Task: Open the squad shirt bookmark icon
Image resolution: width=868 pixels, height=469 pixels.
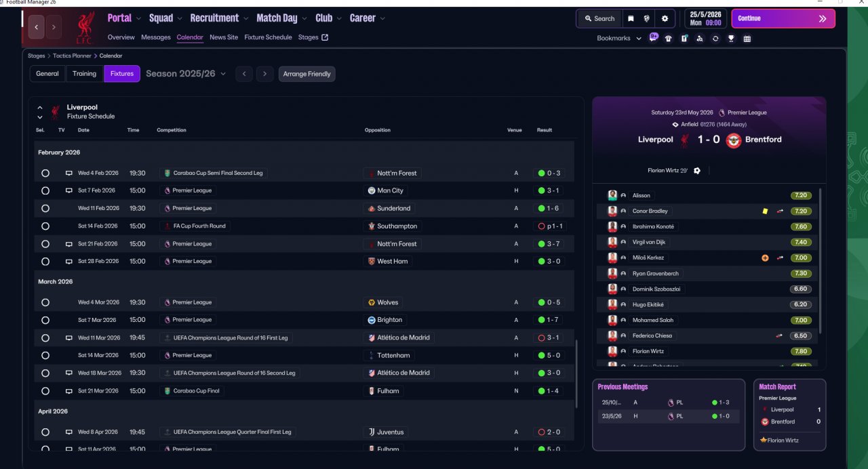Action: (x=668, y=39)
